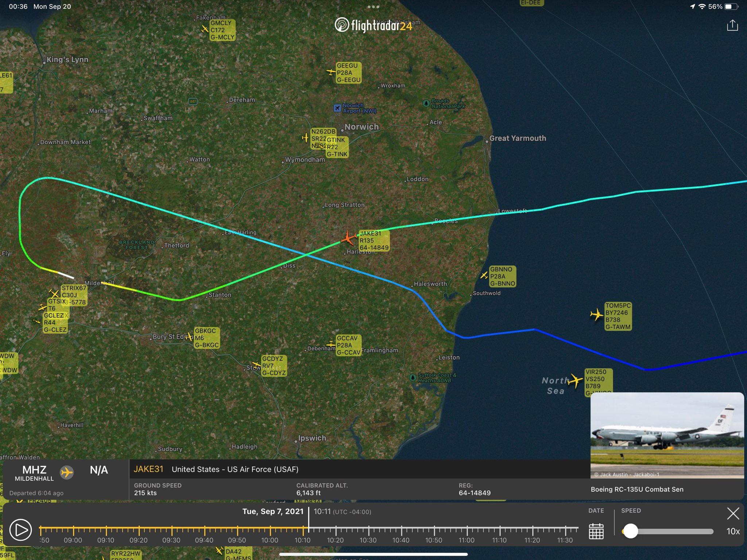
Task: Click the flightradar24 logo at top center
Action: 373,26
